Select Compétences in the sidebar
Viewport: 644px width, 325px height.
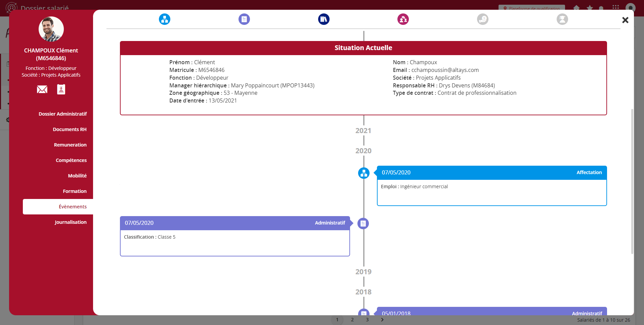pos(71,160)
